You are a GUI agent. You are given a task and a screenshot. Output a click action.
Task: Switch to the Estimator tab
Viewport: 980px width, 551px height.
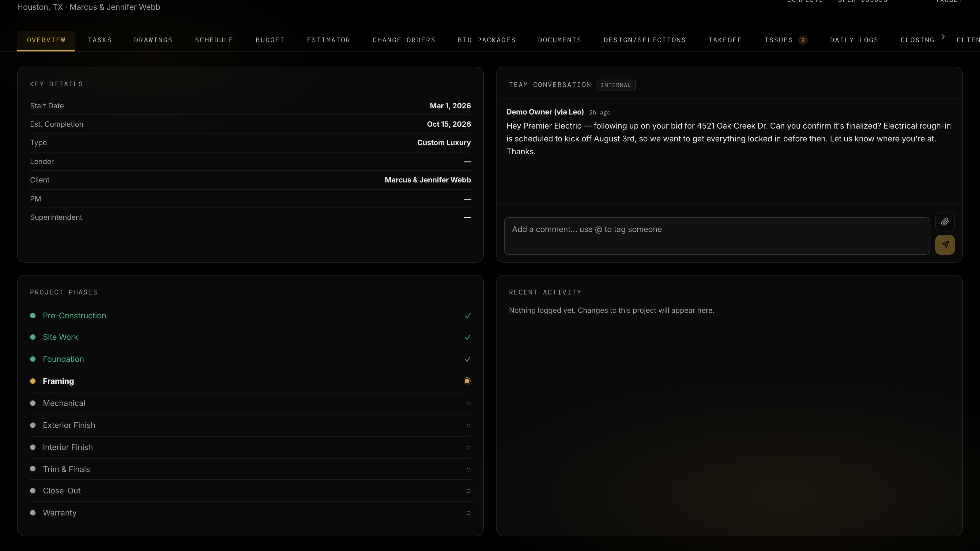pyautogui.click(x=329, y=40)
